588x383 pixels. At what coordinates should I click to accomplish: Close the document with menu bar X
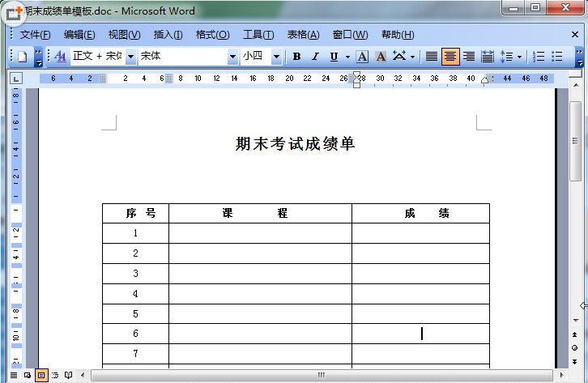click(x=575, y=35)
